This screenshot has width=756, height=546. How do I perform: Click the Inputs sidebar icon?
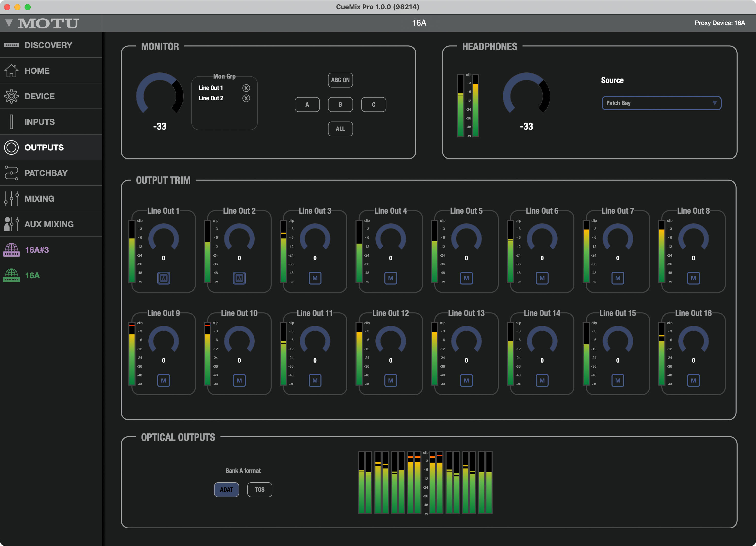click(x=11, y=122)
